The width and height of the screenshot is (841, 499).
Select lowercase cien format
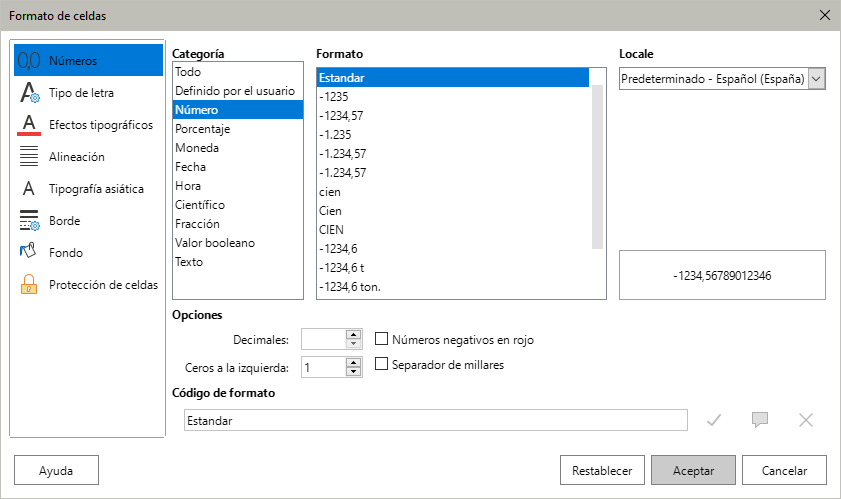click(x=453, y=192)
